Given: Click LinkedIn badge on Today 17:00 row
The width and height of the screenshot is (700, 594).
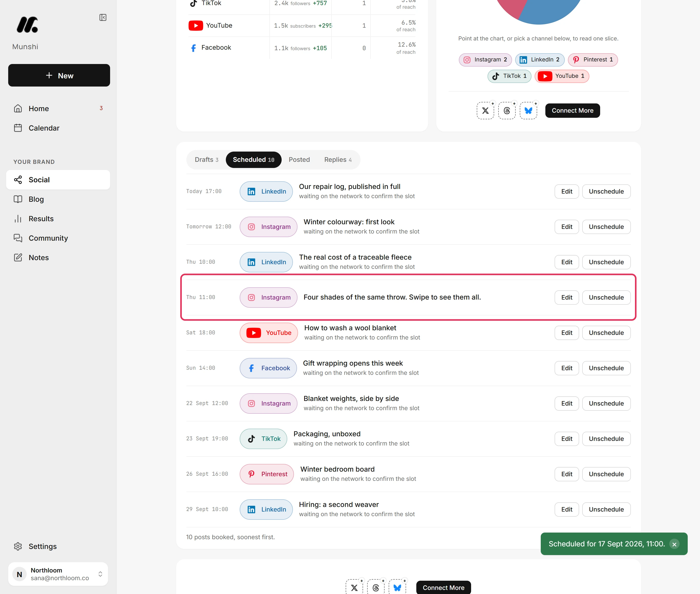Looking at the screenshot, I should tap(266, 192).
